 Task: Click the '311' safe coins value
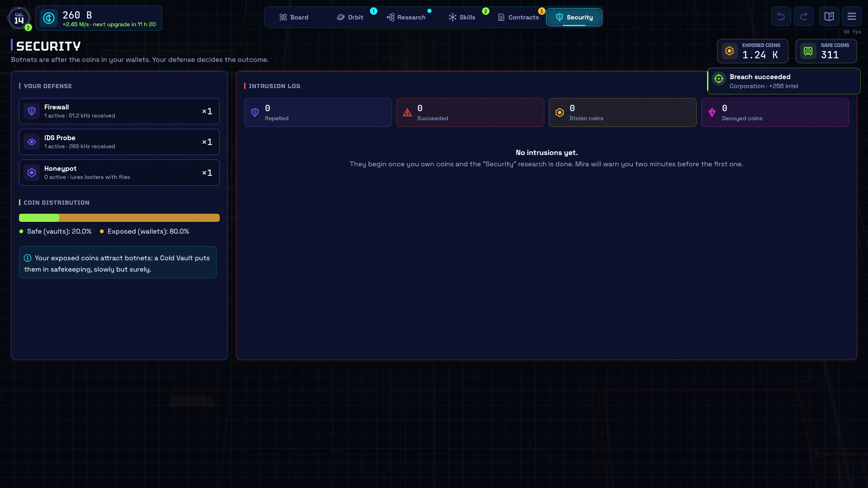[830, 55]
